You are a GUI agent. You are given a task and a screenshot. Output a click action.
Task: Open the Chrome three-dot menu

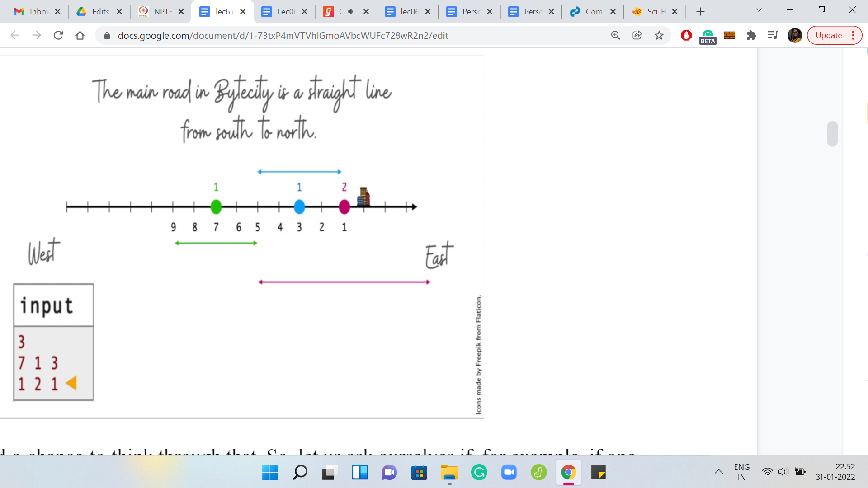(853, 35)
